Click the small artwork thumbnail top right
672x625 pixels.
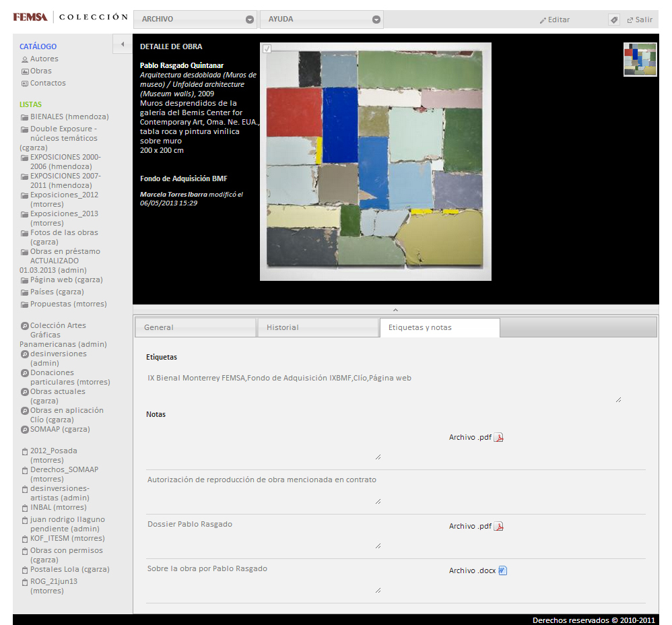tap(640, 59)
